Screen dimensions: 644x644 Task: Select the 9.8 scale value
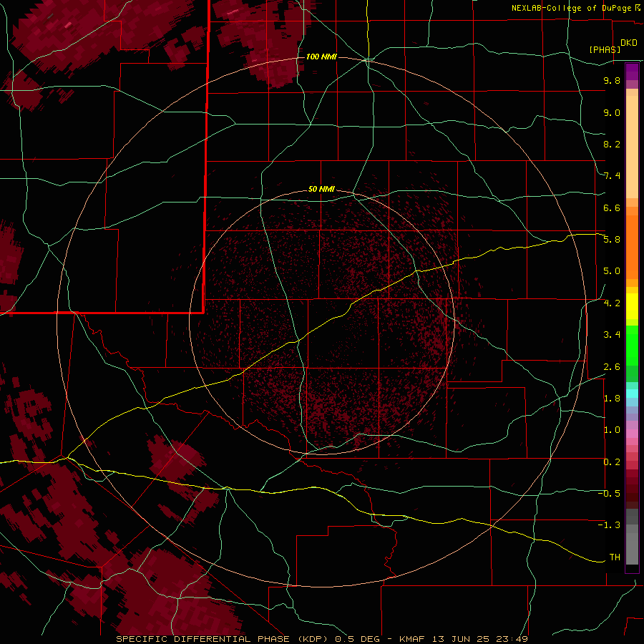coord(612,80)
